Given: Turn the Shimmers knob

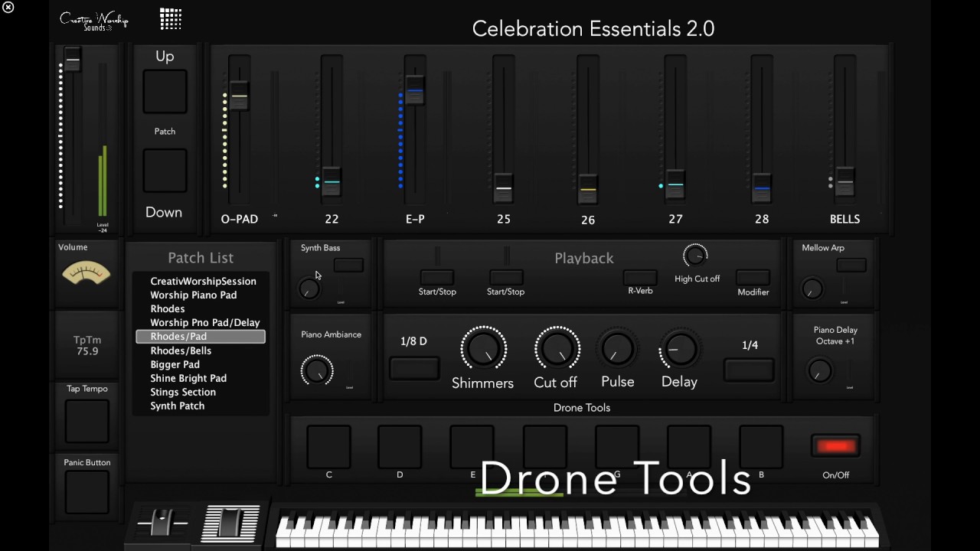Looking at the screenshot, I should pyautogui.click(x=483, y=349).
